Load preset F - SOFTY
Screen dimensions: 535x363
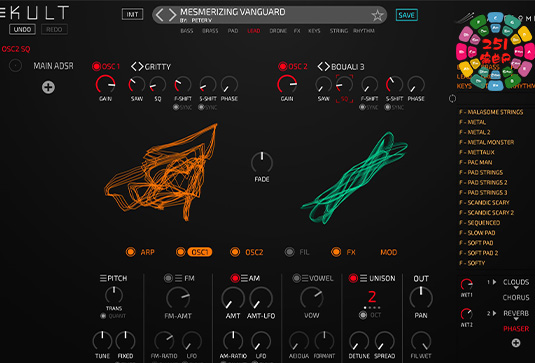coord(472,263)
